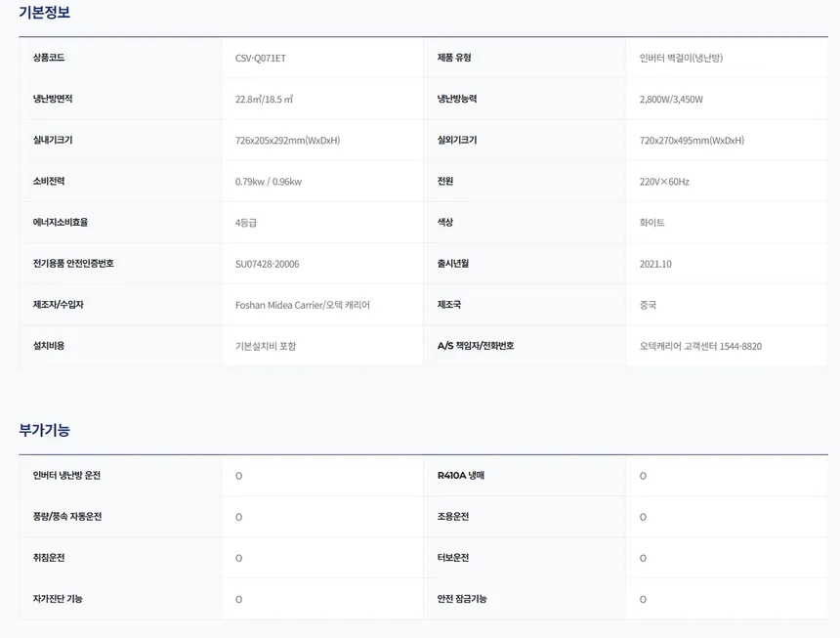
Task: Click the 22.8㎡/18.5㎡ area value
Action: click(264, 99)
